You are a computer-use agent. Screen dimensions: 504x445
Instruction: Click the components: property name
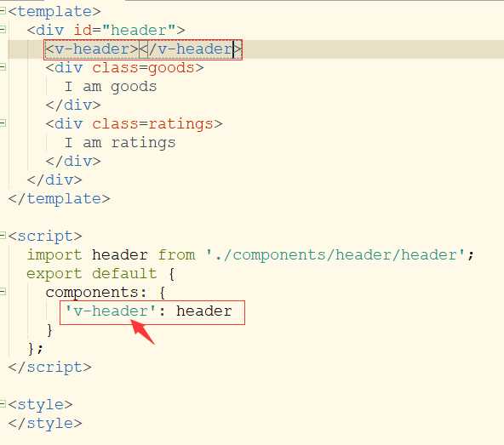[96, 293]
